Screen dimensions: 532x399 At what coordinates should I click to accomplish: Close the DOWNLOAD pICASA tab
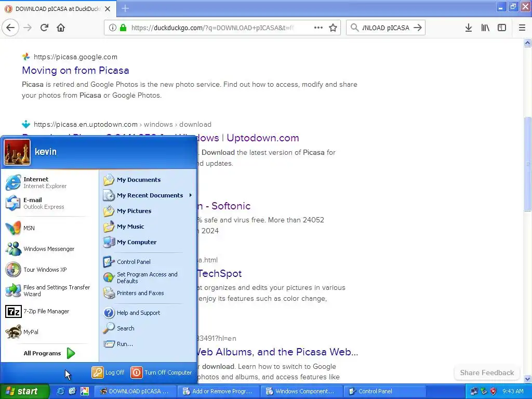click(x=108, y=9)
